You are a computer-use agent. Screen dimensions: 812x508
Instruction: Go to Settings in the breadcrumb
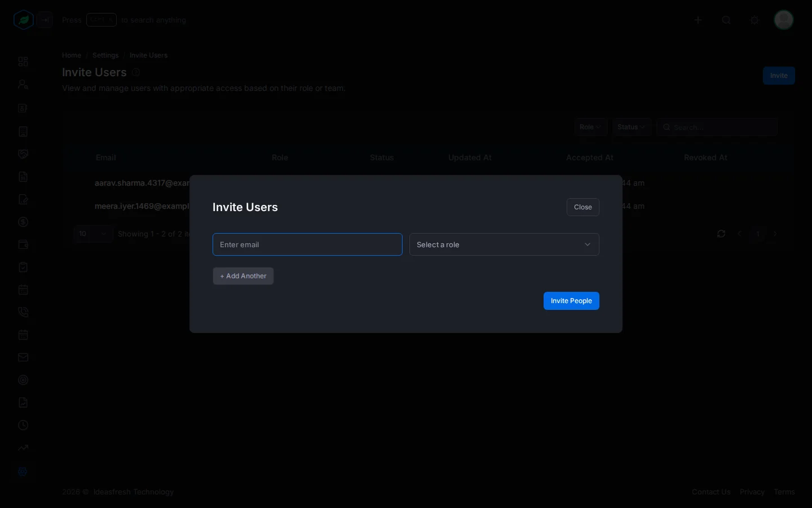pyautogui.click(x=105, y=55)
